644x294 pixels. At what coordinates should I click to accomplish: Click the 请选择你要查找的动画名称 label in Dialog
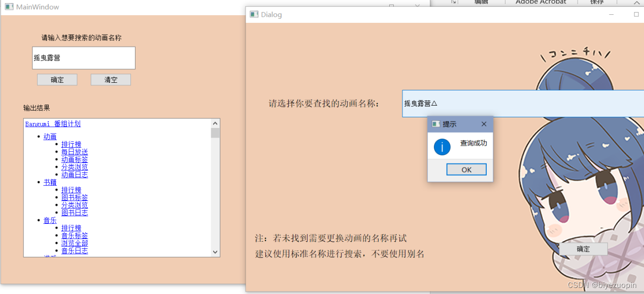click(x=324, y=104)
